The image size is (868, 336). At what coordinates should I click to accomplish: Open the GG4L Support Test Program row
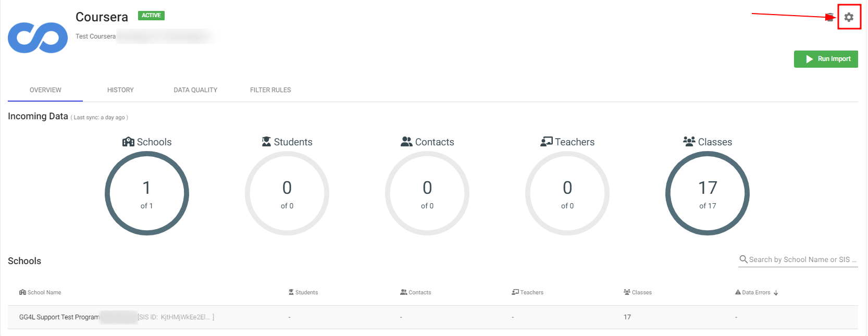pos(59,317)
